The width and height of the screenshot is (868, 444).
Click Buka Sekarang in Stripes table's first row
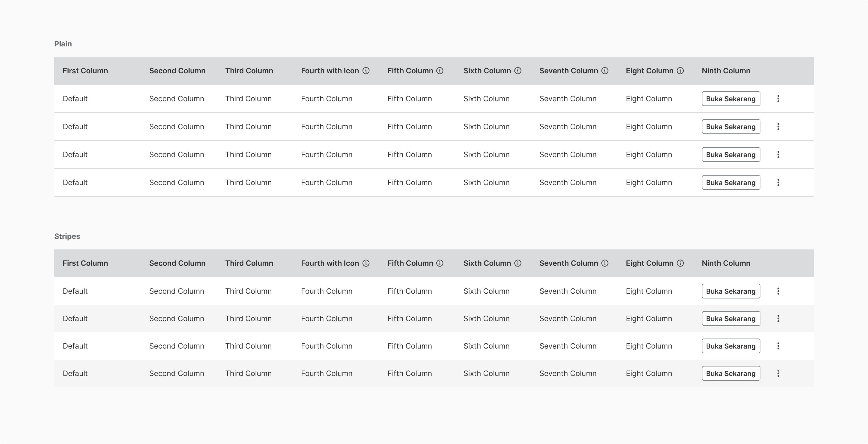point(731,291)
